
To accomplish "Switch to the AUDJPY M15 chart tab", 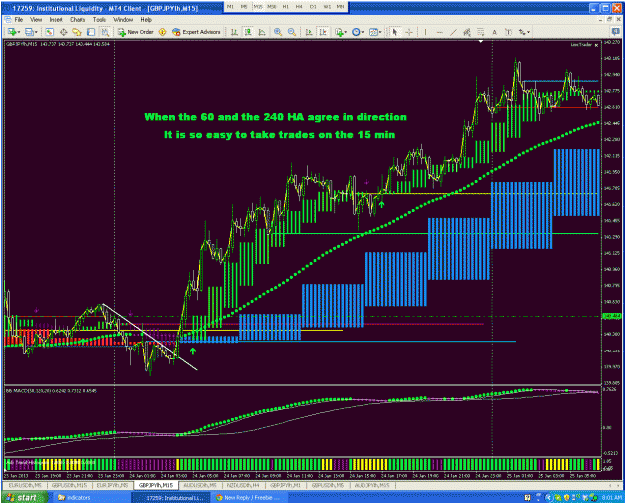I will point(373,485).
